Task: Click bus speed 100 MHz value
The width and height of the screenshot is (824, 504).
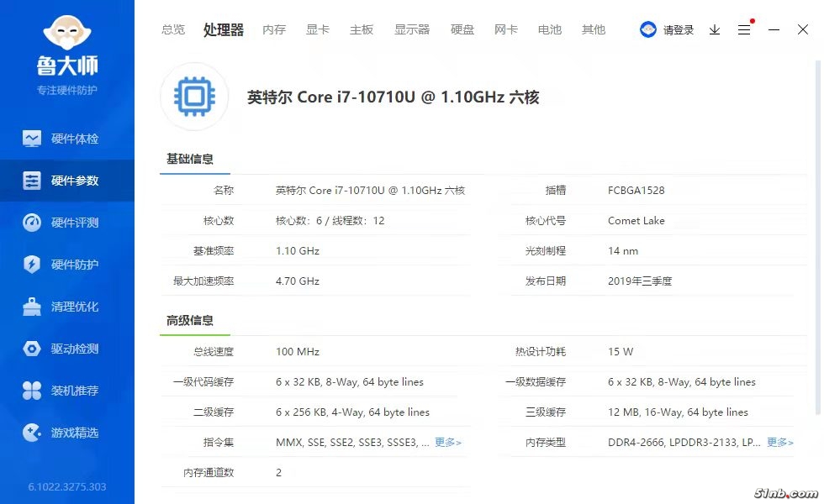Action: click(x=298, y=352)
